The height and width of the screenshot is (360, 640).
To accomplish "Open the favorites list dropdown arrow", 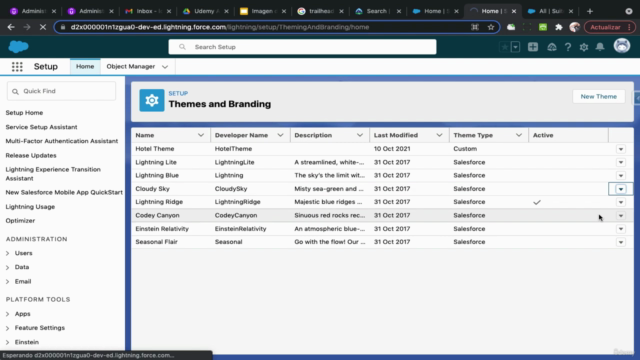I will pyautogui.click(x=516, y=47).
